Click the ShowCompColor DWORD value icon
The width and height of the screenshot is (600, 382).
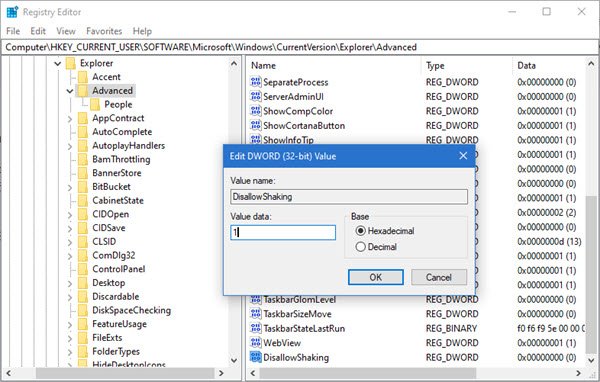pos(255,111)
